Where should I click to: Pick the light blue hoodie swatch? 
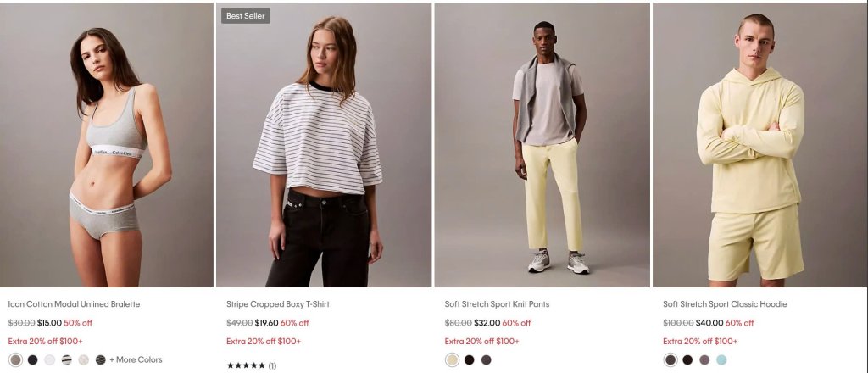[x=721, y=359]
